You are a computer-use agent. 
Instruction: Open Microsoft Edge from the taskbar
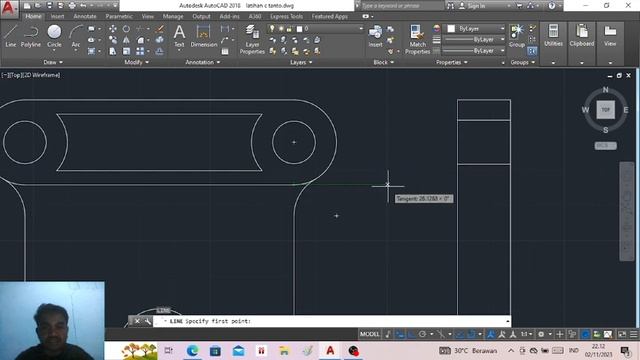pyautogui.click(x=192, y=351)
